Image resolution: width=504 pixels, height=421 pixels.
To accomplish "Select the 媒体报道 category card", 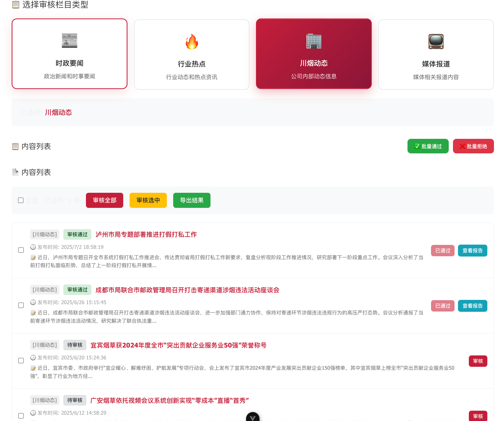I will (436, 54).
